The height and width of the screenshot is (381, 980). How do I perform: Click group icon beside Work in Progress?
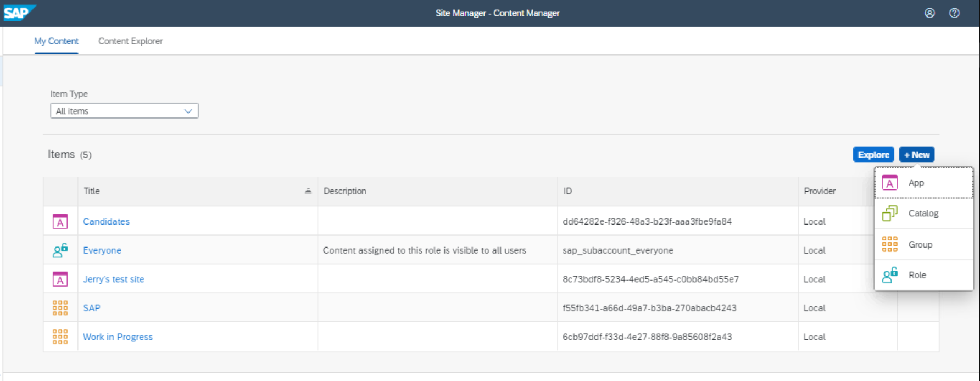click(x=60, y=337)
